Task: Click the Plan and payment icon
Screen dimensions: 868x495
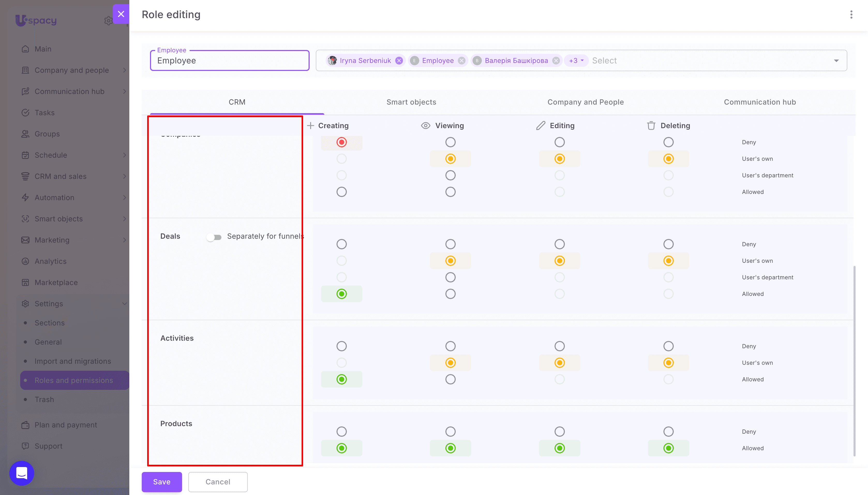Action: pos(25,425)
